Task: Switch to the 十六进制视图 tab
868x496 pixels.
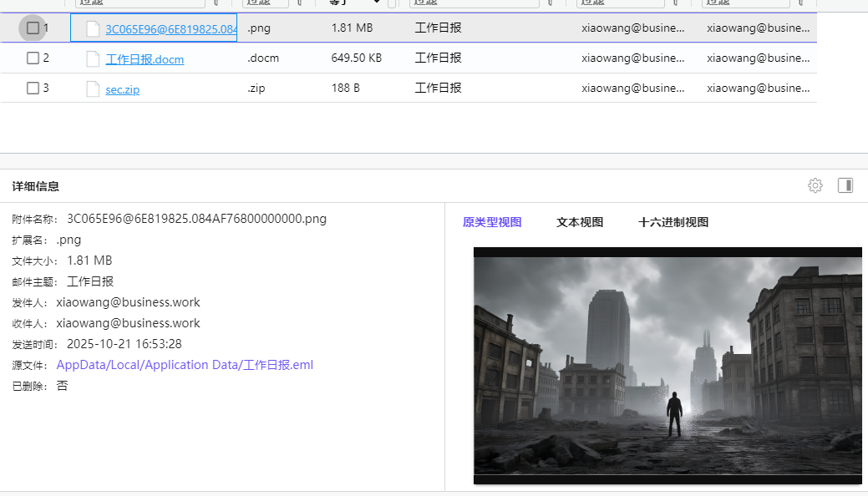Action: [x=673, y=222]
